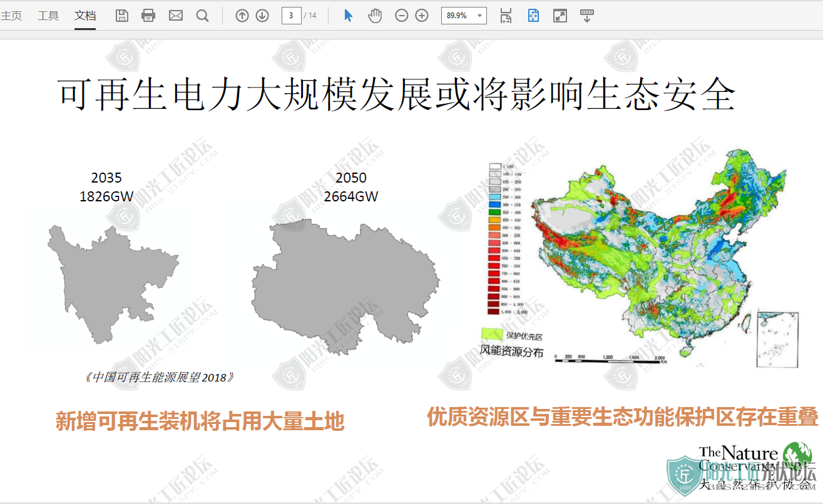Open the 工具 tab
The width and height of the screenshot is (823, 504).
point(48,16)
